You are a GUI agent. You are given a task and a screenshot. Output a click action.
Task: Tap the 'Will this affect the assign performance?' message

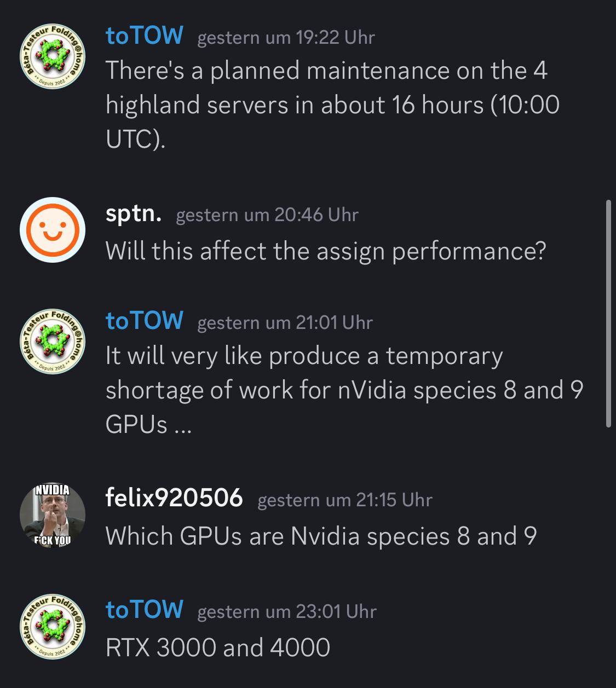click(x=325, y=251)
